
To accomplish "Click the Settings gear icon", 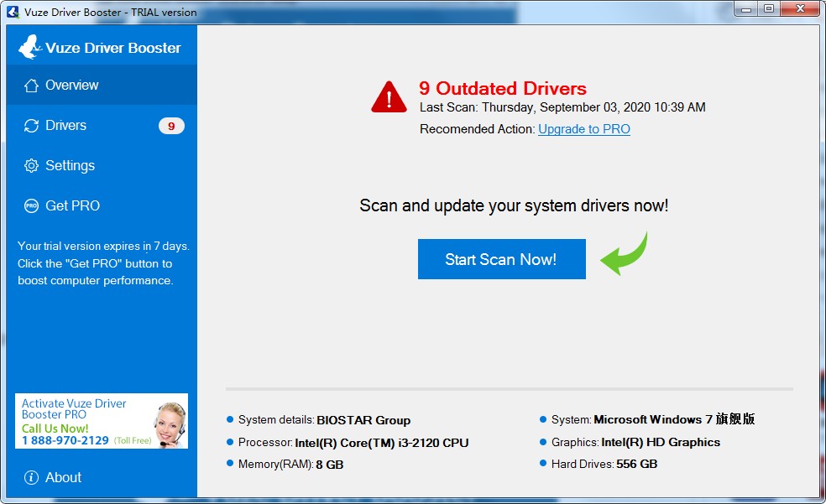I will click(31, 166).
